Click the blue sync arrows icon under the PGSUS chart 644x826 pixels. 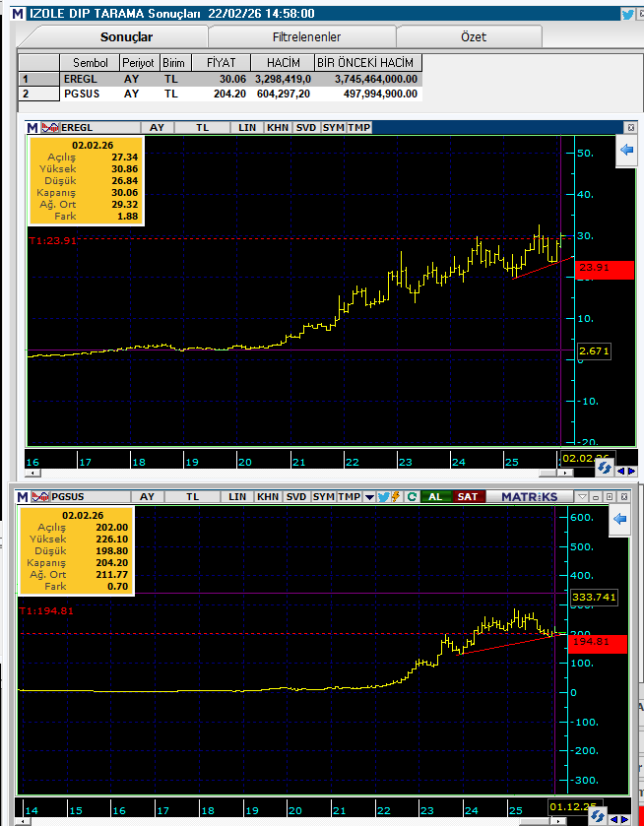pyautogui.click(x=598, y=817)
